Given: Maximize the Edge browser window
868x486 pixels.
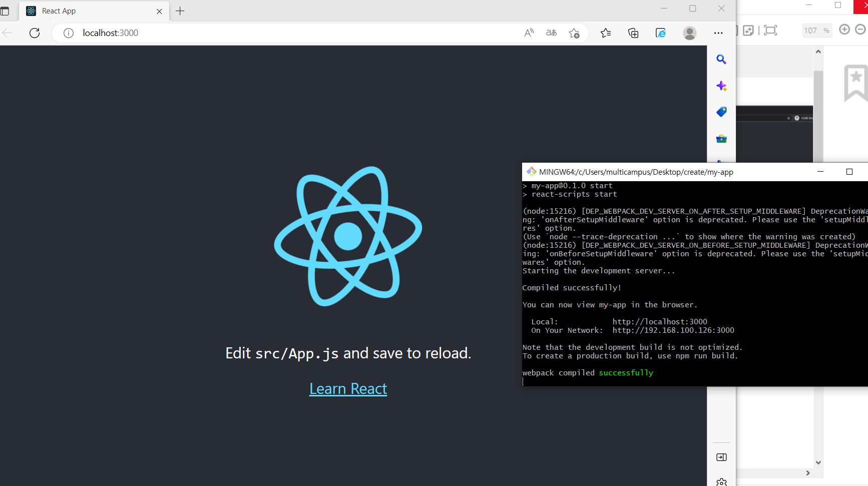Looking at the screenshot, I should (x=692, y=9).
